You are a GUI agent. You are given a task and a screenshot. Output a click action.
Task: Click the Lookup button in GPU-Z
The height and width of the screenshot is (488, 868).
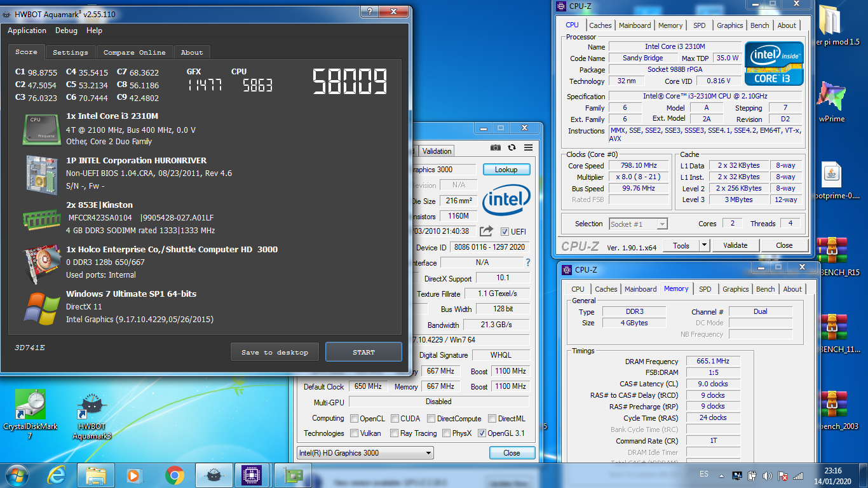[506, 170]
